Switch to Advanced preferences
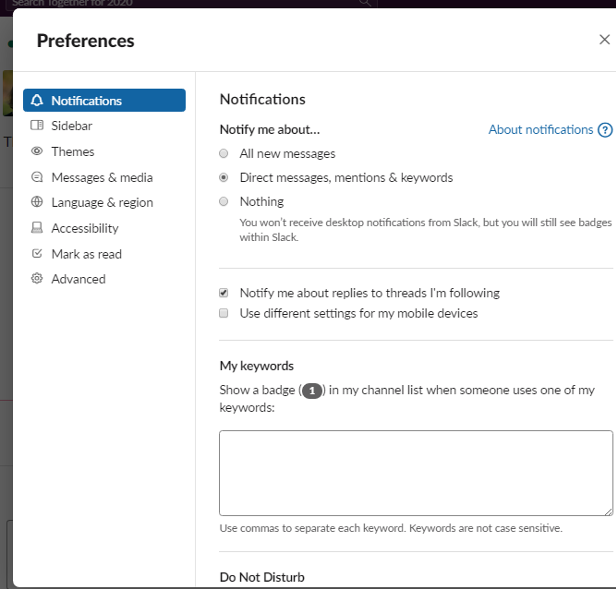This screenshot has height=589, width=616. [x=104, y=279]
